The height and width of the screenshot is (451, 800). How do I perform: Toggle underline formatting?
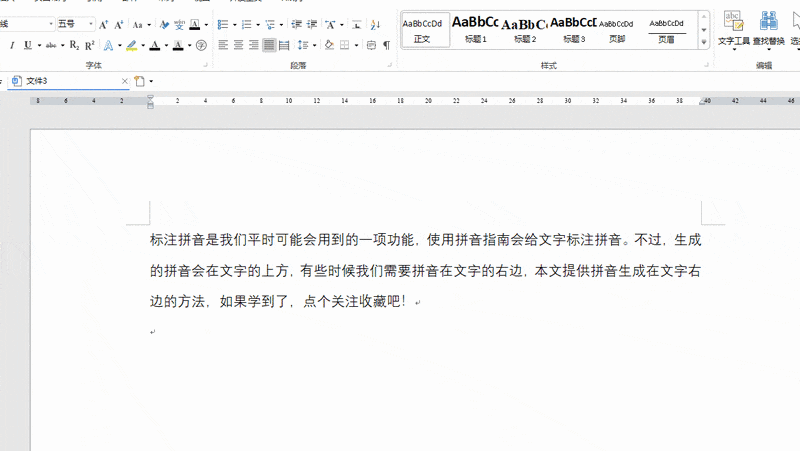[28, 45]
